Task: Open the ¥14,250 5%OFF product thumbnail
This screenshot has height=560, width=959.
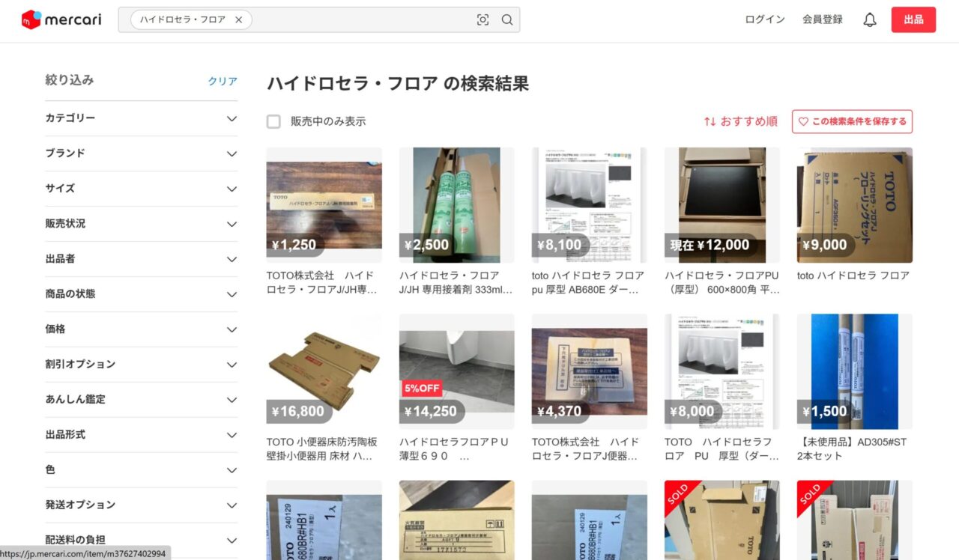Action: [x=456, y=371]
